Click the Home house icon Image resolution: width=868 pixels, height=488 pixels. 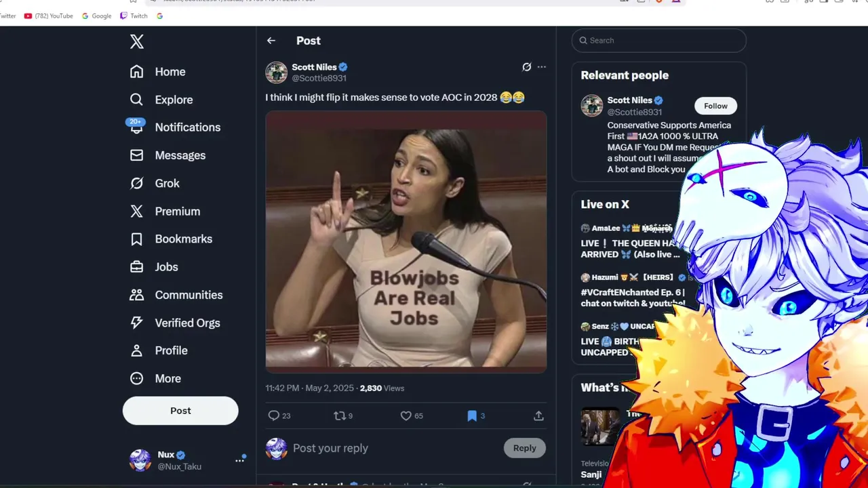click(137, 72)
